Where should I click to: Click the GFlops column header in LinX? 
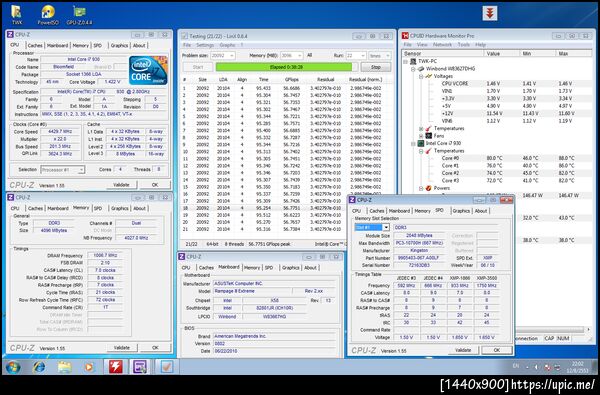point(292,80)
